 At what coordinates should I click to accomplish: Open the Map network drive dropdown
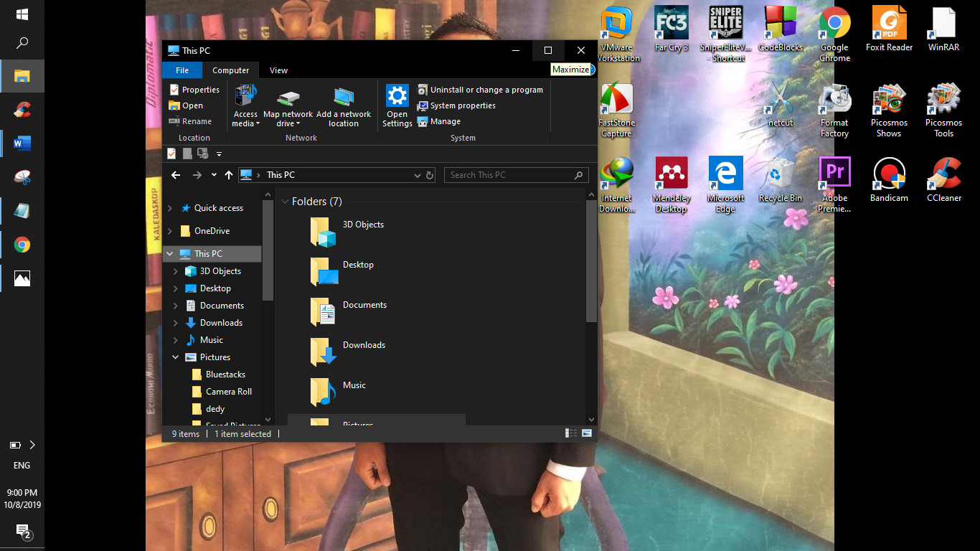(288, 107)
